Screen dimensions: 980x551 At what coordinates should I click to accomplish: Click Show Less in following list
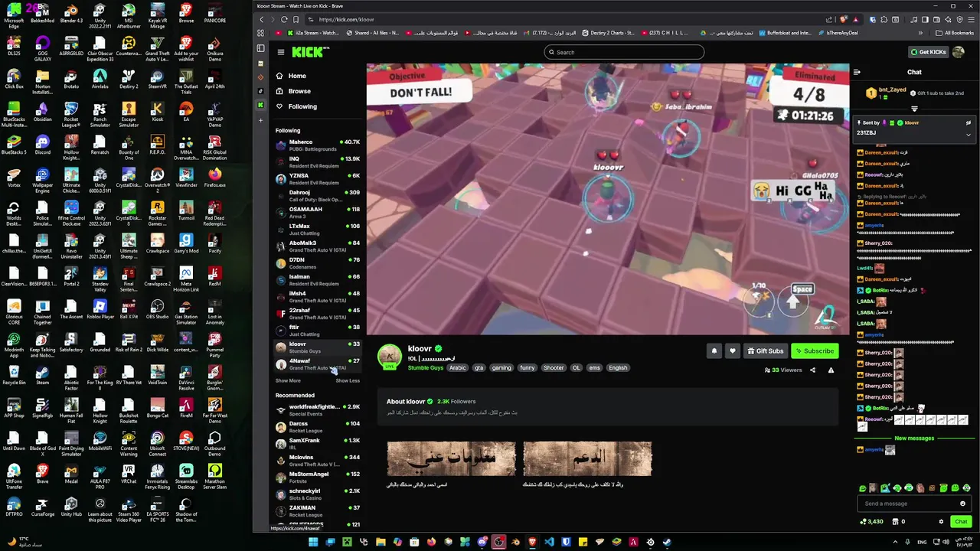coord(348,380)
